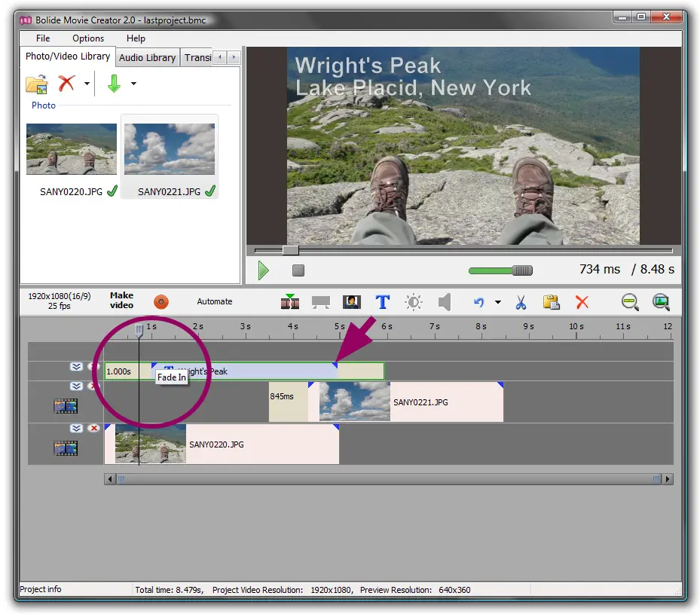Open the undo dropdown arrow
The width and height of the screenshot is (700, 614).
click(x=497, y=303)
